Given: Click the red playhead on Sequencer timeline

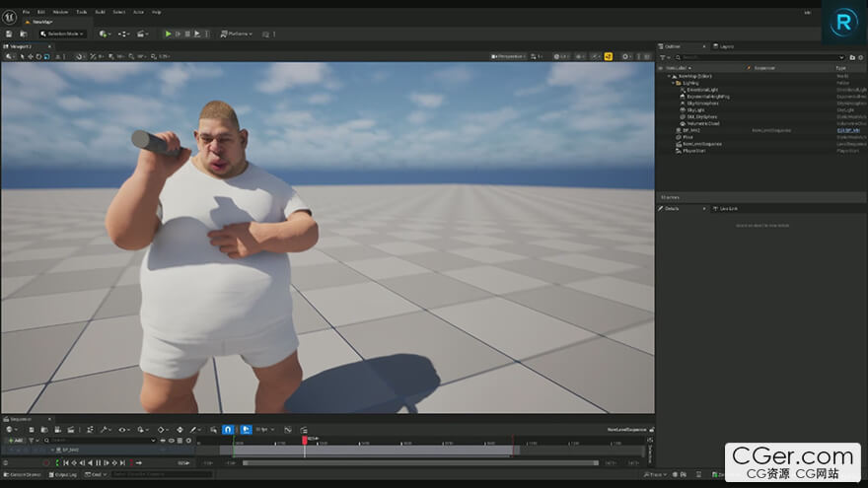Looking at the screenshot, I should [305, 441].
